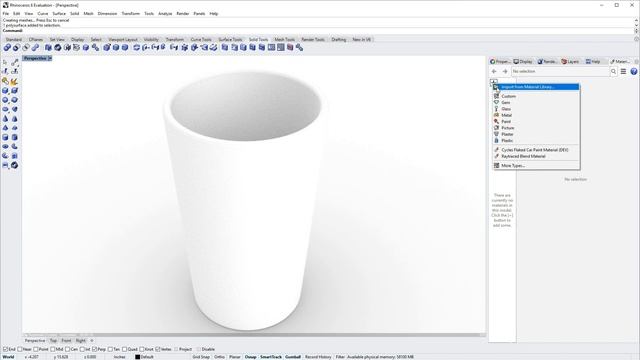Choose Cycles Flaked Car Paint Material
640x360 pixels.
(535, 150)
